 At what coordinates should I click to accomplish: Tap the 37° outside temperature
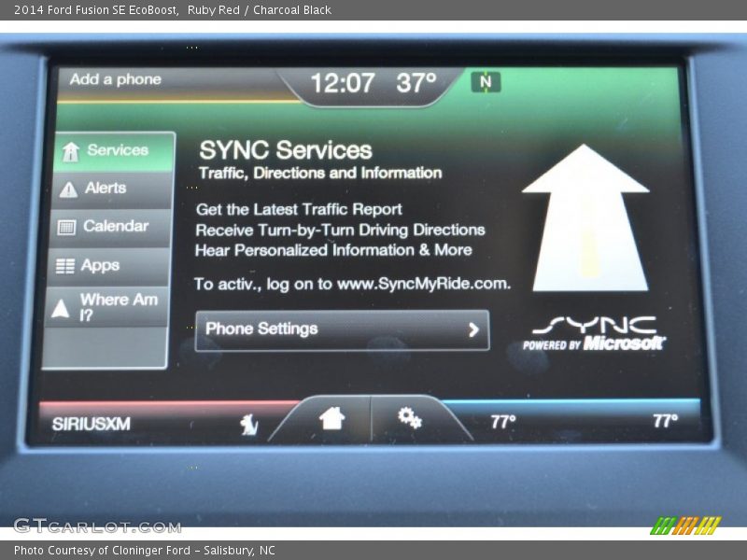[416, 82]
